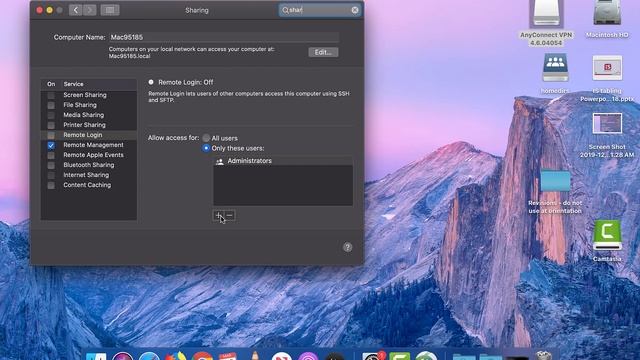Image resolution: width=640 pixels, height=360 pixels.
Task: Open Sharing help question mark
Action: coord(347,247)
